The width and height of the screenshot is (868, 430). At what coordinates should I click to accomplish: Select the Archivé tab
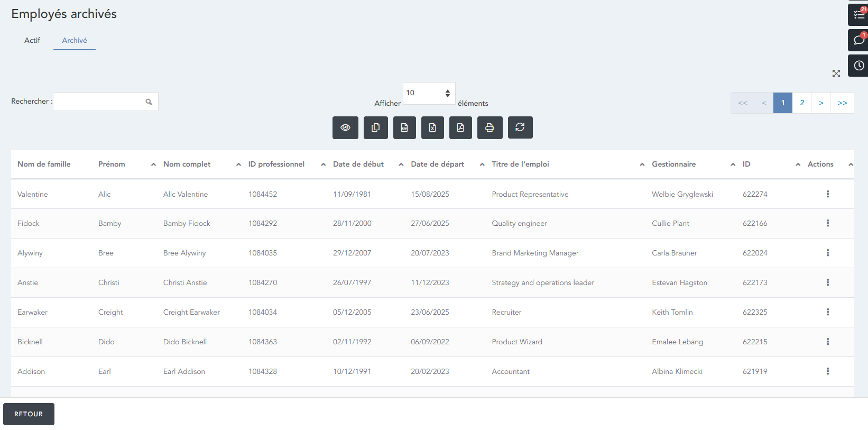(75, 40)
